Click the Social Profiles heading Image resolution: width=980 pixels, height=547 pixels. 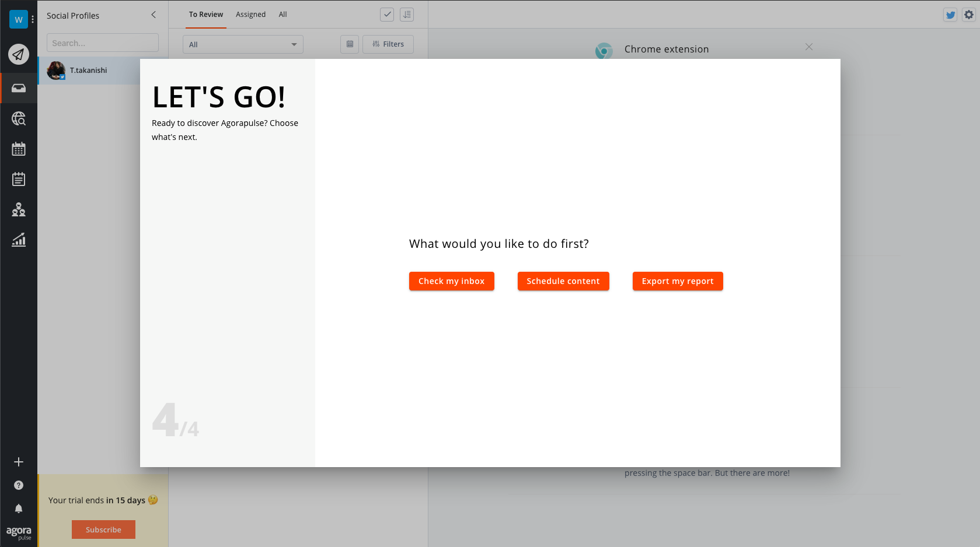click(x=73, y=16)
